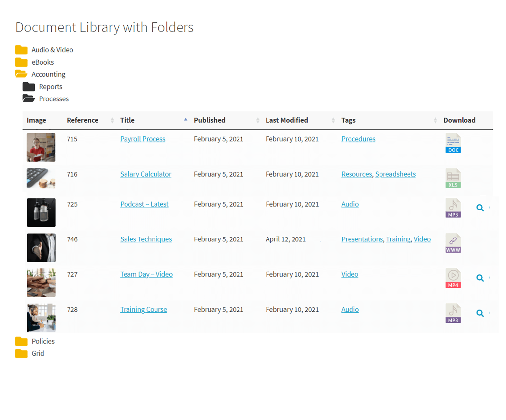
Task: Open the Grid folder
Action: click(x=38, y=353)
